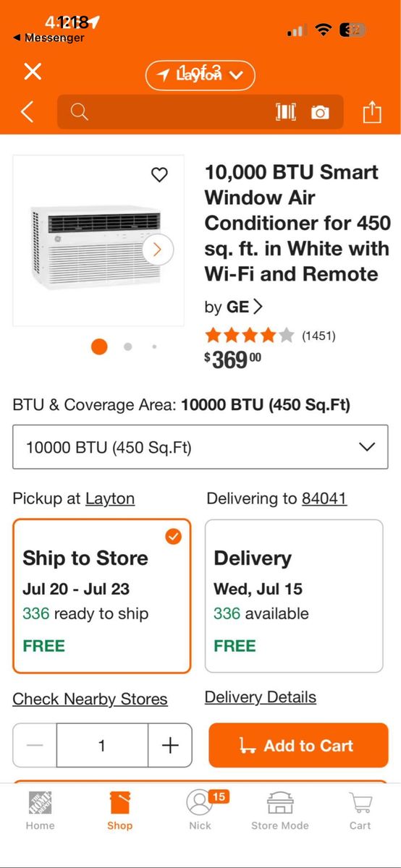Close overlay with the X icon

pyautogui.click(x=33, y=71)
